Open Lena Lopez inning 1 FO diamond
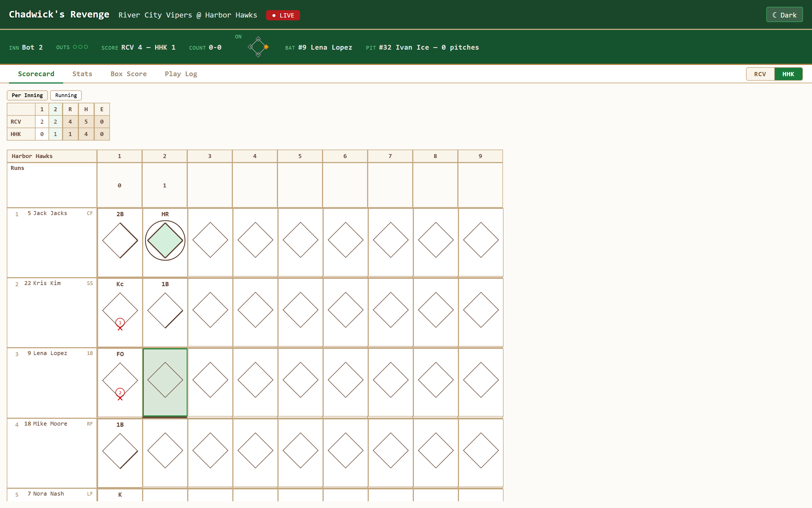Image resolution: width=812 pixels, height=508 pixels. click(x=120, y=380)
